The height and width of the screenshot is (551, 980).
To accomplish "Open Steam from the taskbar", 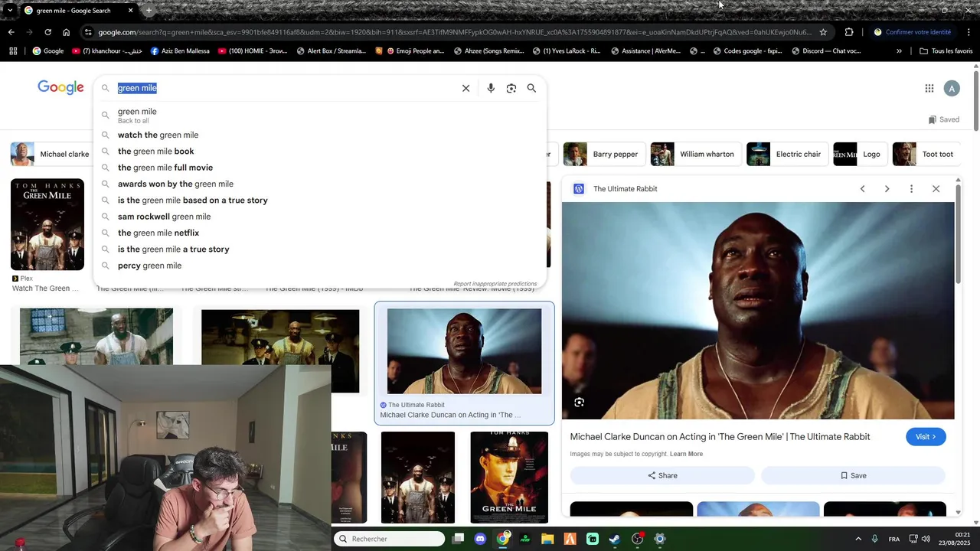I will [x=614, y=539].
